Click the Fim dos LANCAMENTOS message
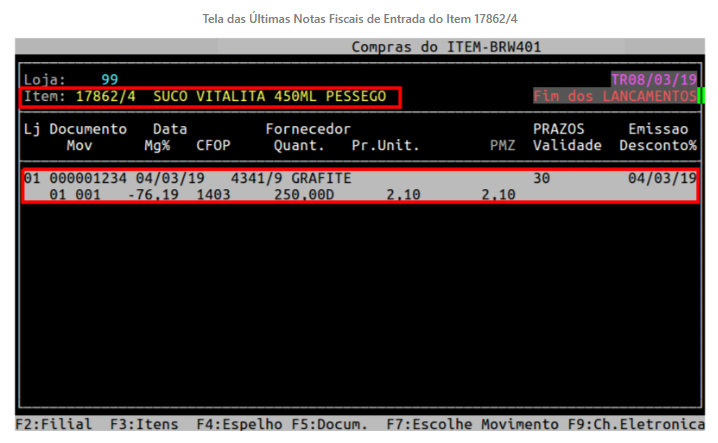Screen dimensions: 718x443 (614, 96)
